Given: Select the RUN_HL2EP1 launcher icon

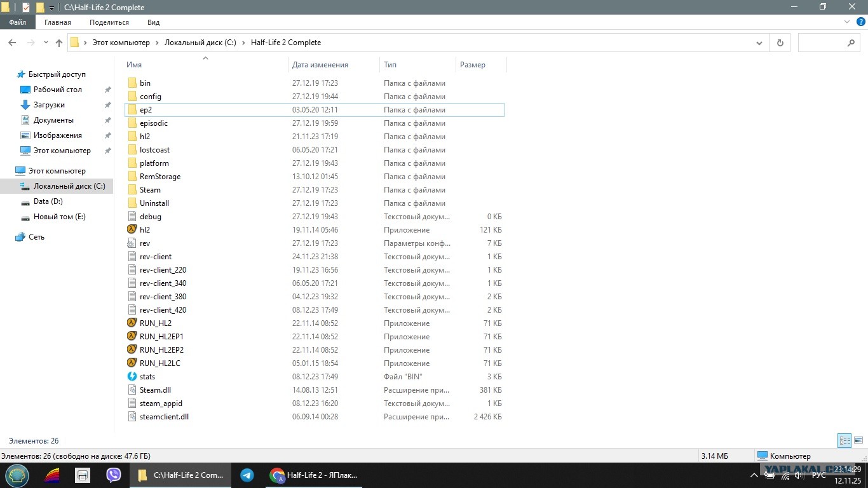Looking at the screenshot, I should [x=132, y=336].
